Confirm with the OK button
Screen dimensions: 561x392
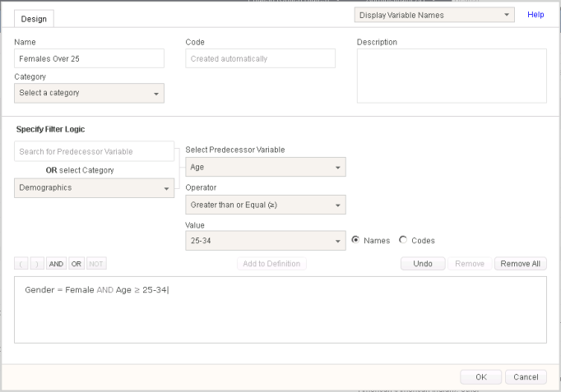pyautogui.click(x=481, y=377)
